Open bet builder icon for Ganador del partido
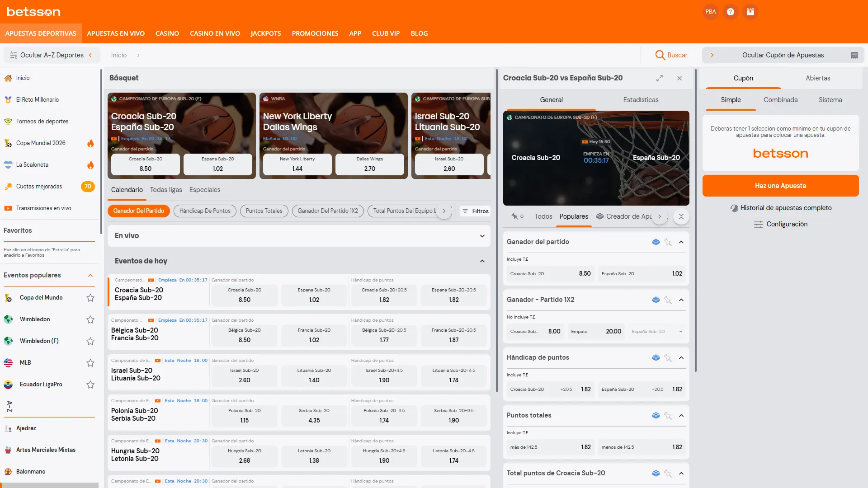 coord(656,242)
